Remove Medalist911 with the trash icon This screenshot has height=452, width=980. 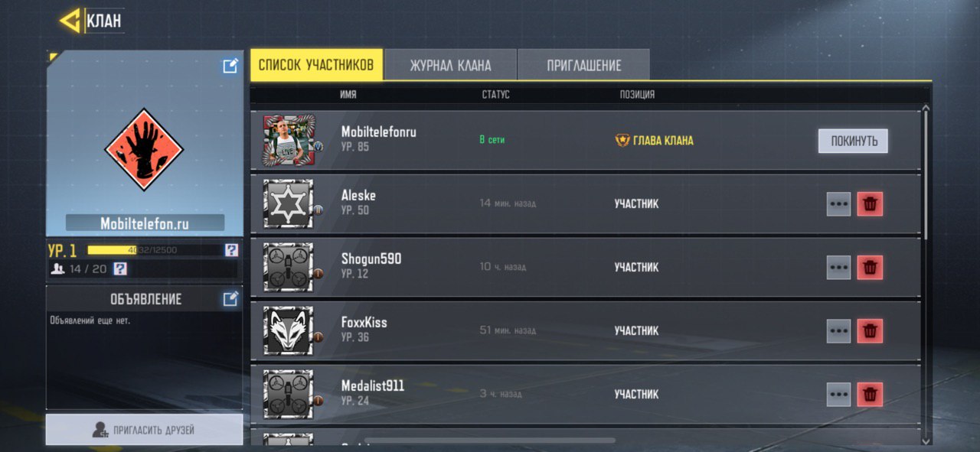[x=870, y=395]
